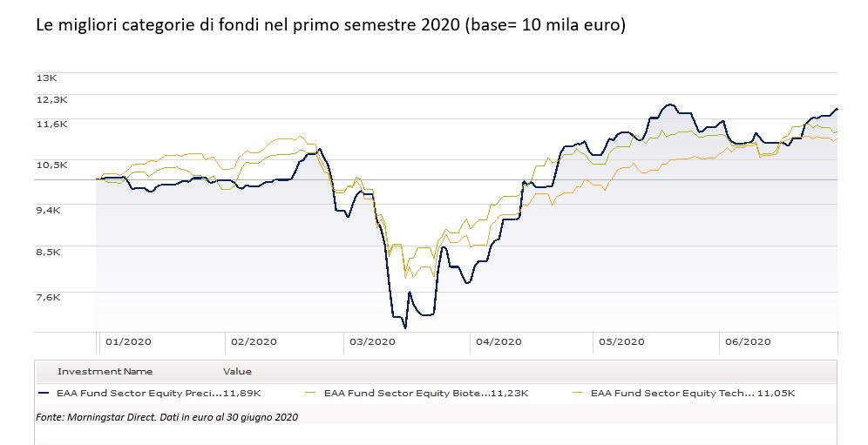This screenshot has height=445, width=868.
Task: Select the EAA Fund Sector Equity Preci... legend entry
Action: (x=138, y=394)
